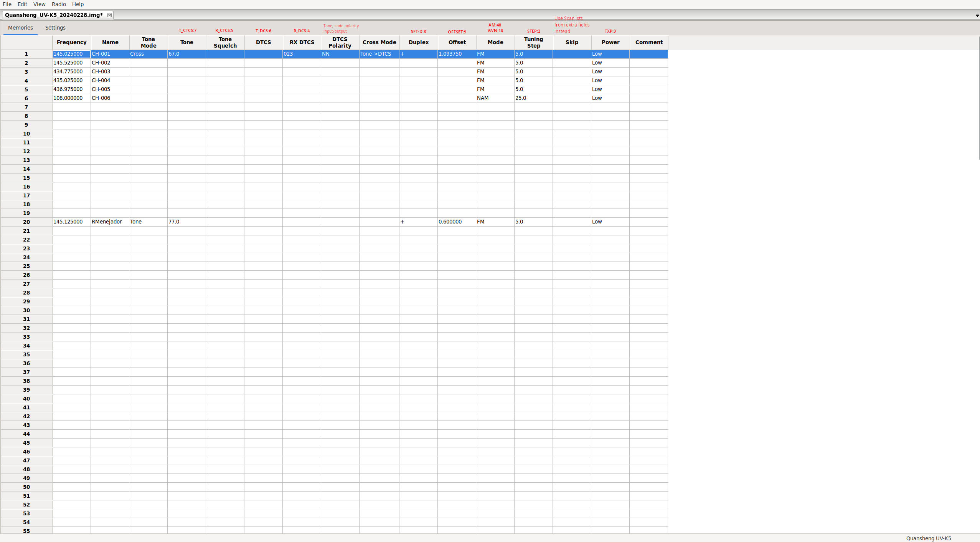The width and height of the screenshot is (980, 543).
Task: Select memory row number 20
Action: coord(26,222)
